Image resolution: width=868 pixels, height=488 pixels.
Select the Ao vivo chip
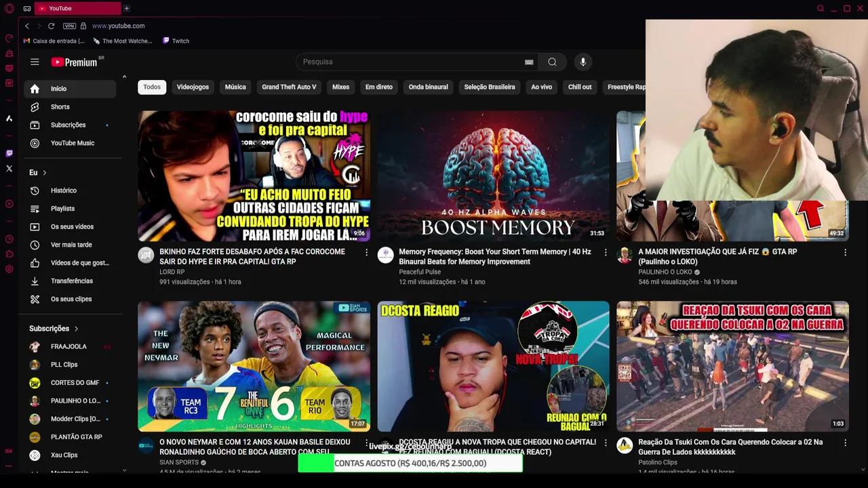[x=541, y=87]
